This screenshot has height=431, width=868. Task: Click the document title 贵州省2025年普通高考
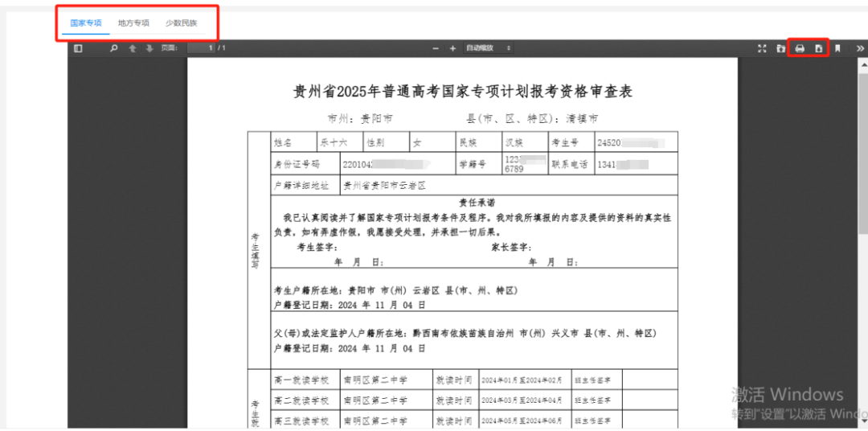click(462, 92)
